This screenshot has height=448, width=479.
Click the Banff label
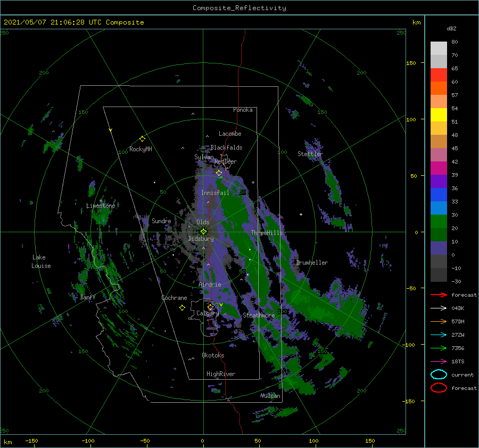click(88, 297)
